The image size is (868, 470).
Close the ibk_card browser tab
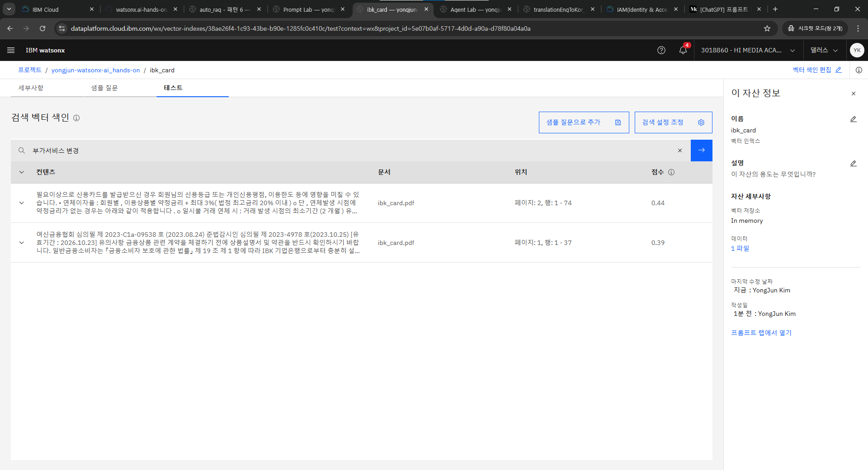(x=426, y=9)
